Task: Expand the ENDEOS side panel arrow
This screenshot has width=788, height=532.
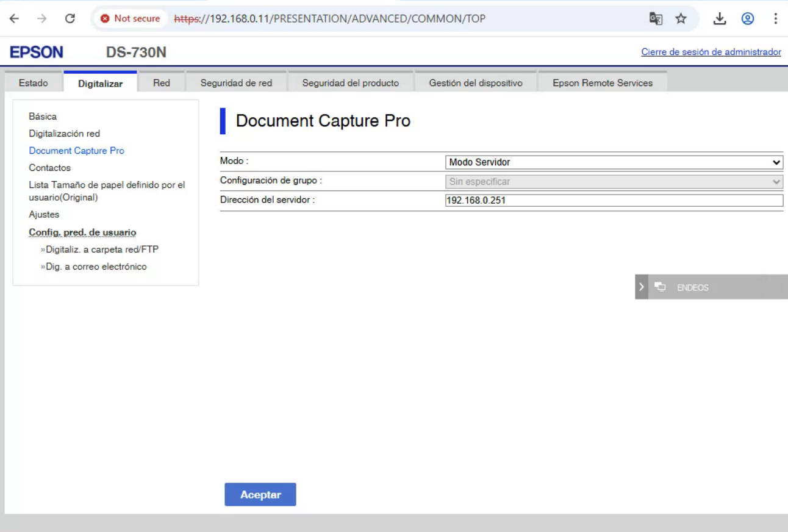Action: (x=641, y=287)
